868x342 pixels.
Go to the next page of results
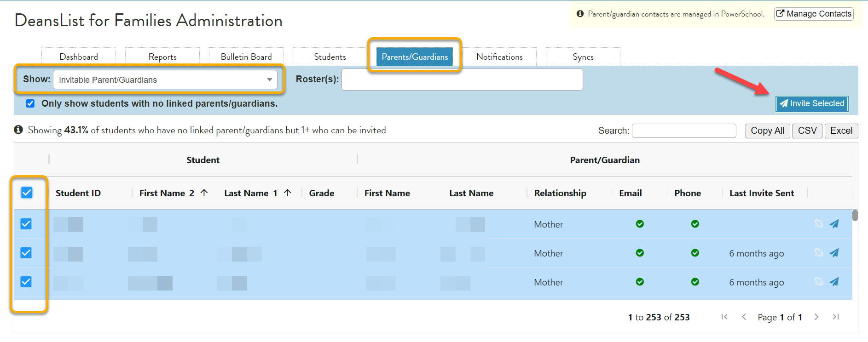[x=816, y=317]
